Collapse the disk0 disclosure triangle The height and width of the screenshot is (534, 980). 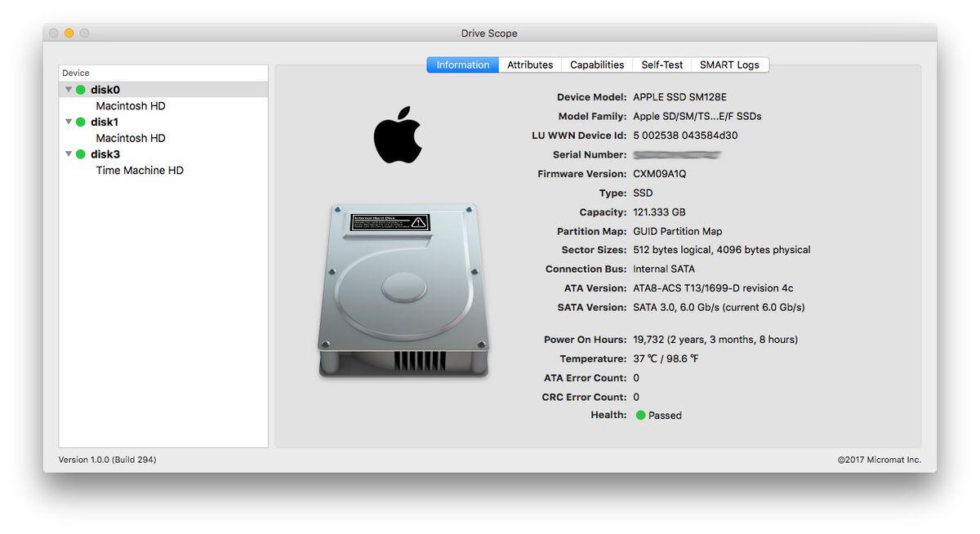pyautogui.click(x=69, y=90)
